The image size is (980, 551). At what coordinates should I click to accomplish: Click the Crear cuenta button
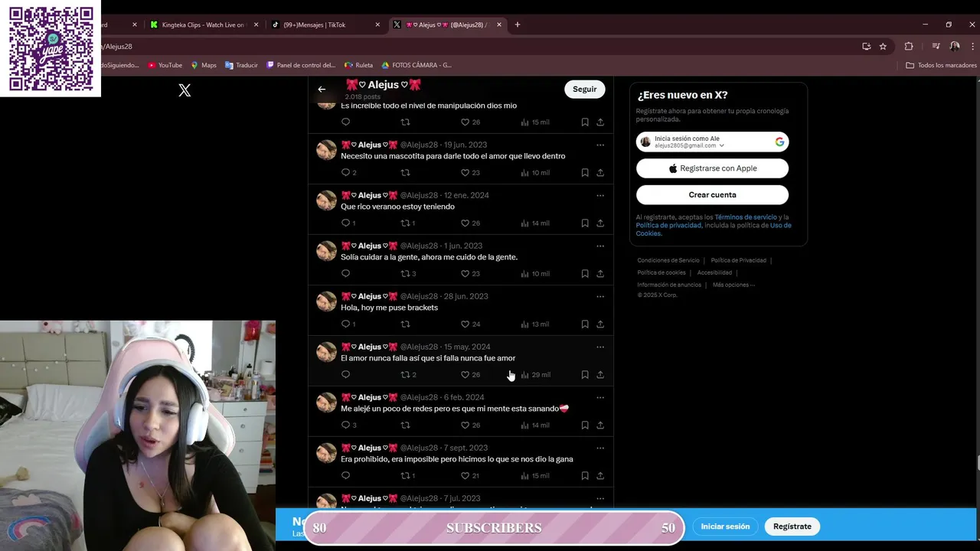[x=712, y=194]
